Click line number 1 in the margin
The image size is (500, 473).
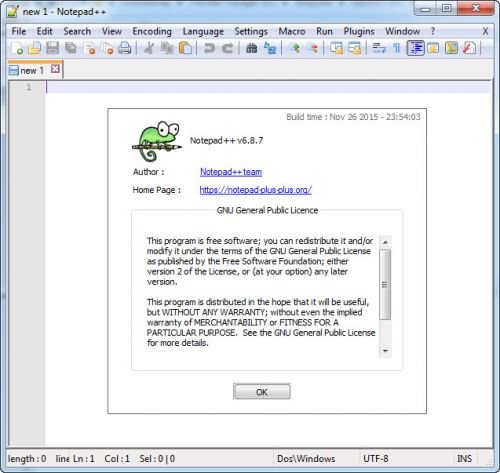click(29, 87)
